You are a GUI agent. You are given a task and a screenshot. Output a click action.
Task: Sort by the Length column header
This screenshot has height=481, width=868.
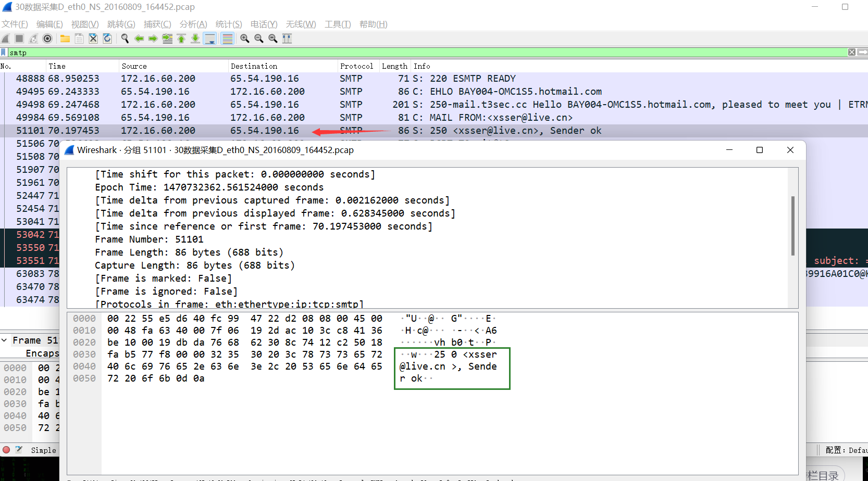395,66
